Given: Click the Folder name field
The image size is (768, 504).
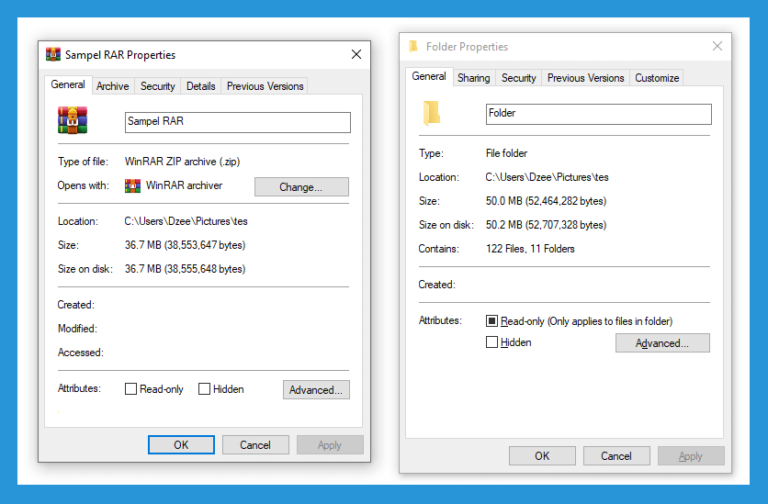Looking at the screenshot, I should pos(599,114).
